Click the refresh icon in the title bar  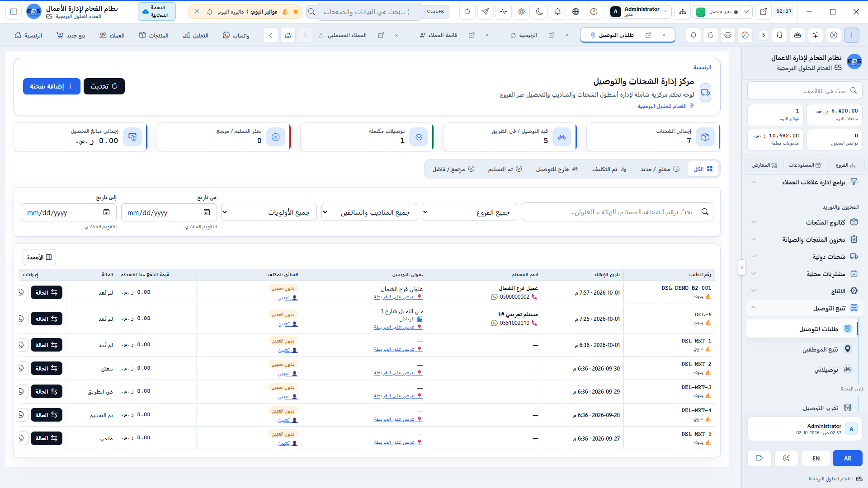click(x=467, y=12)
